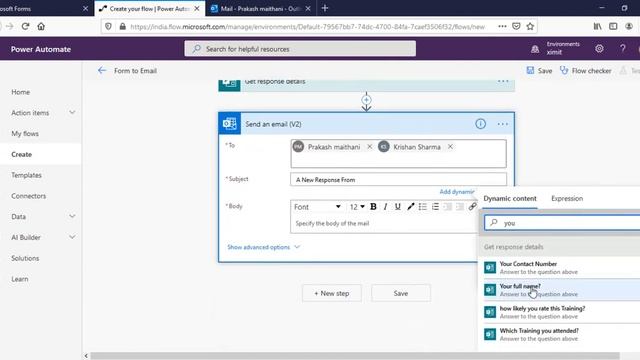Click the Subject input field
Screen dimensions: 640x360
tap(398, 180)
